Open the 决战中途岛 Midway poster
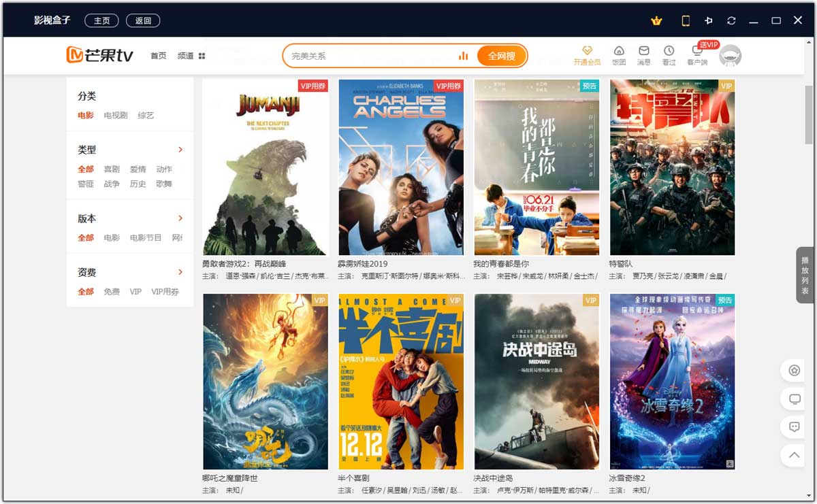Image resolution: width=817 pixels, height=504 pixels. click(536, 382)
